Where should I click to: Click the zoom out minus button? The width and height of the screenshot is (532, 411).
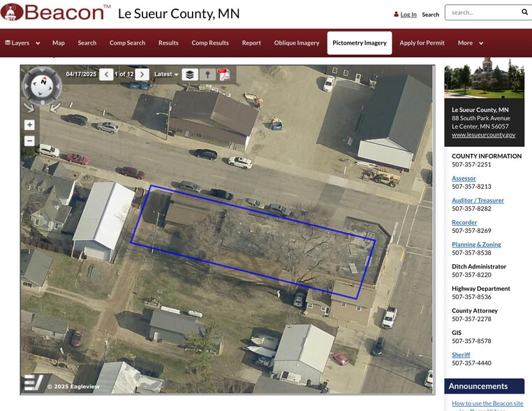pyautogui.click(x=29, y=140)
